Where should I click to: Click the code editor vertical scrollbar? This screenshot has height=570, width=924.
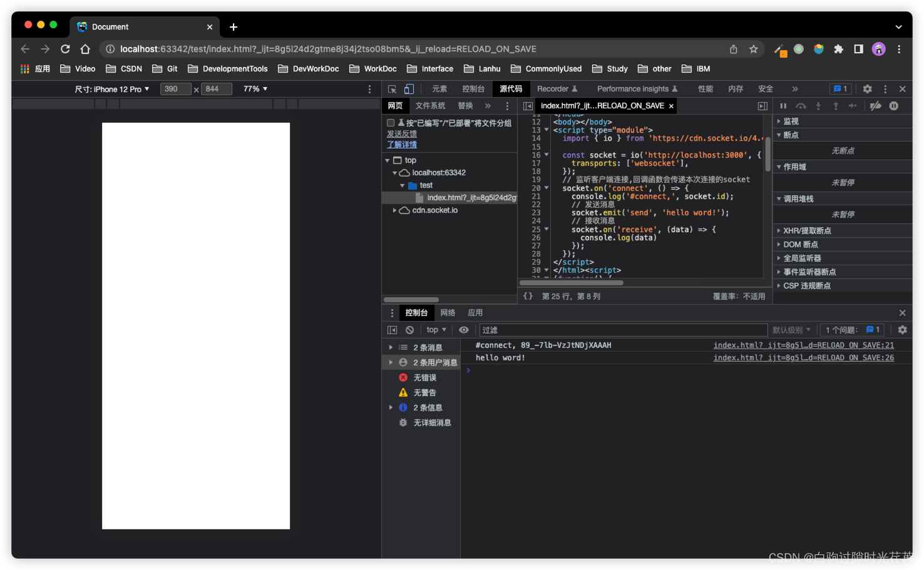point(767,155)
